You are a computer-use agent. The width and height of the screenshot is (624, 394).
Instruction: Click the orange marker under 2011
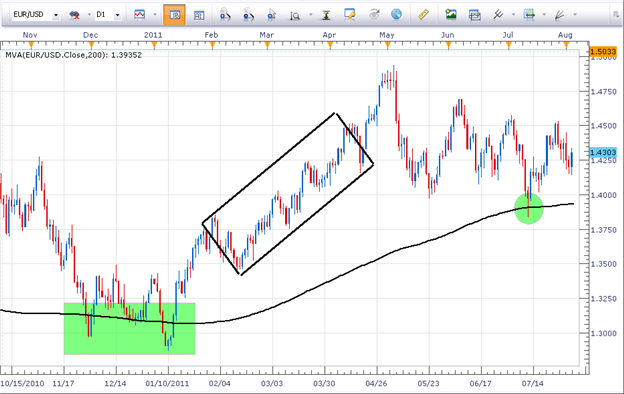[154, 45]
